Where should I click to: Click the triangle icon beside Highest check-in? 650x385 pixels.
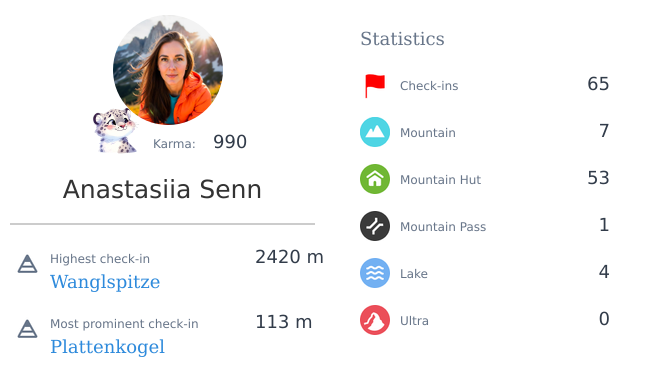coord(27,264)
